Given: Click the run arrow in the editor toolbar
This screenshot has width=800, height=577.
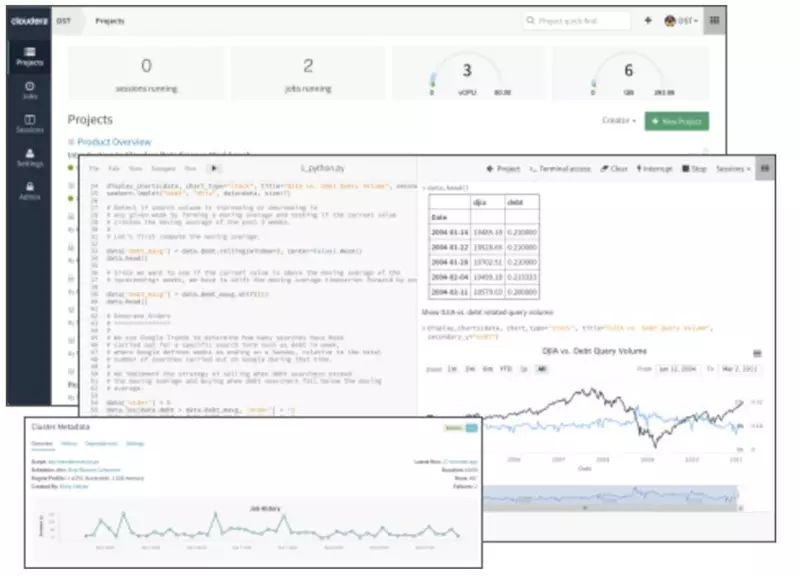Looking at the screenshot, I should (x=214, y=168).
